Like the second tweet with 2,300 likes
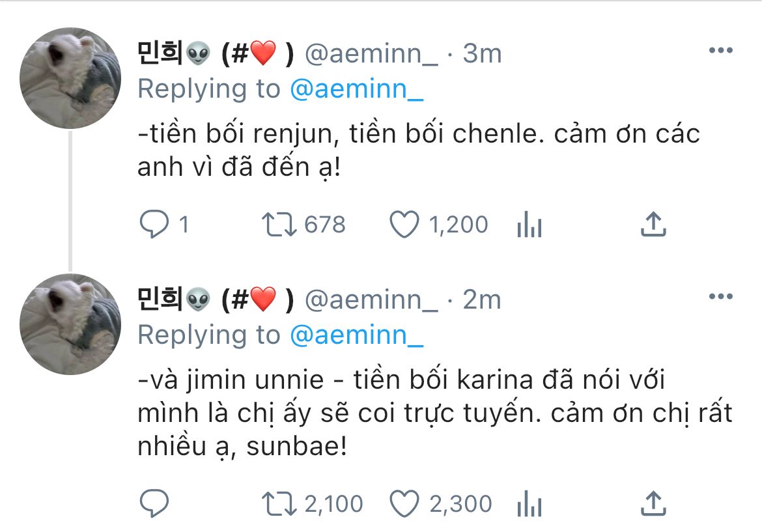Viewport: 762px width, 532px height. [x=404, y=503]
